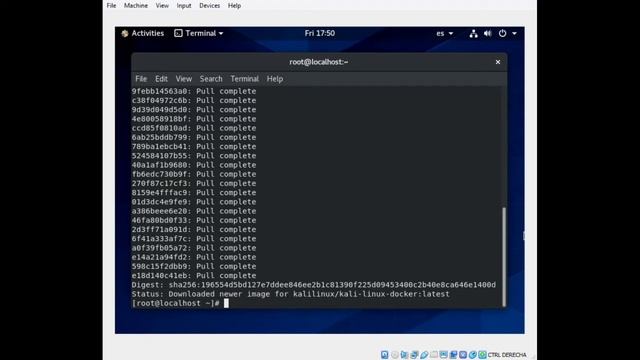Open the GNOME Activities overview
Screen dimensions: 640x360
click(x=143, y=33)
